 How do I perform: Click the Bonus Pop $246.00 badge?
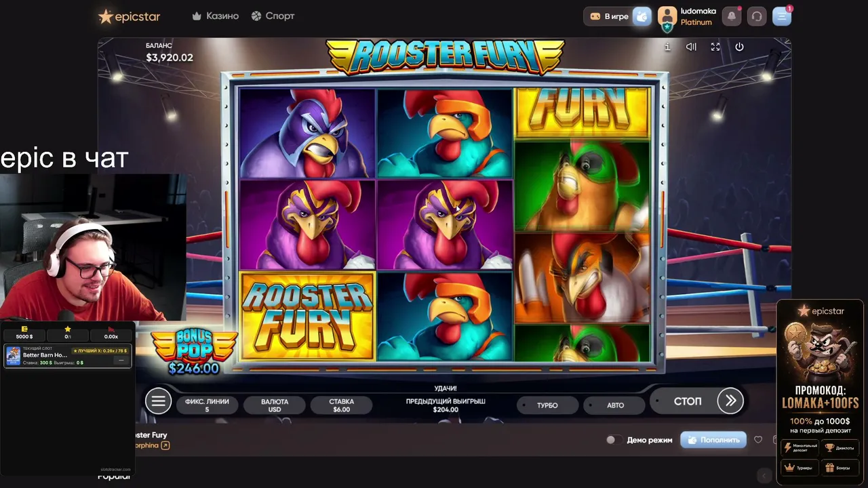point(194,352)
